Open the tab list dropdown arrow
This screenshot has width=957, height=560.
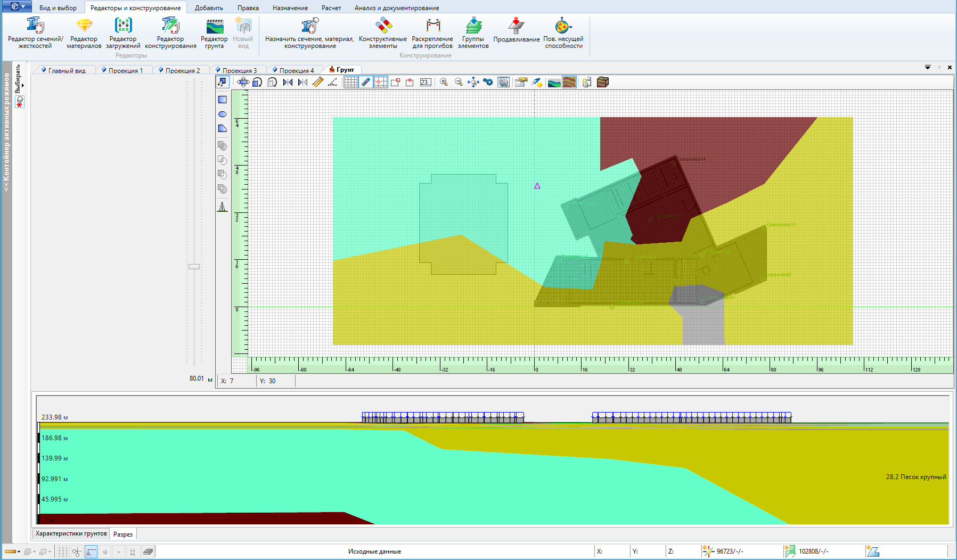tap(928, 67)
